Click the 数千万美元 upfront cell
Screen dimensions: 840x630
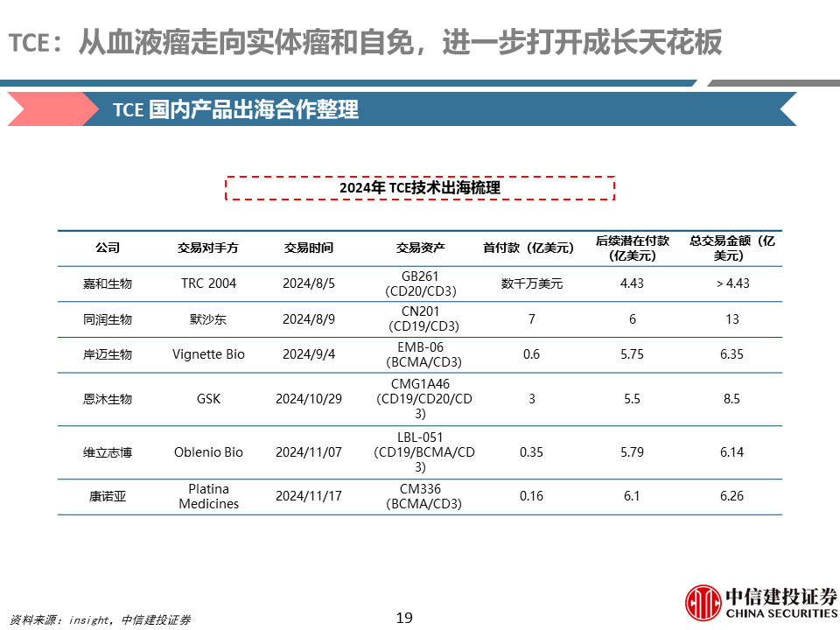pyautogui.click(x=532, y=283)
